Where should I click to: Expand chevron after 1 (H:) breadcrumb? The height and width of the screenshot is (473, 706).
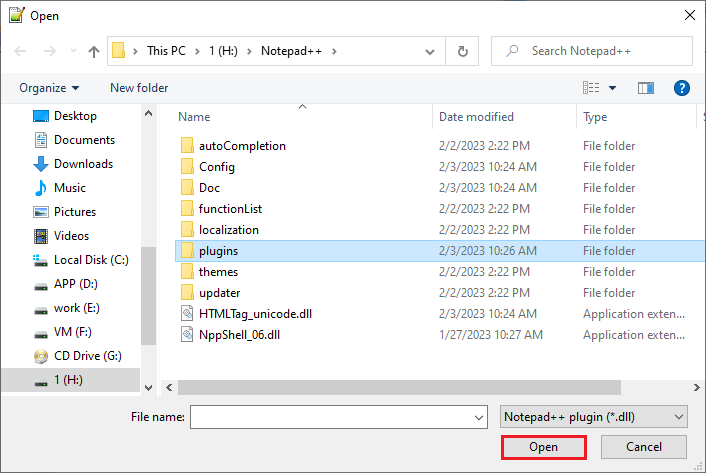[249, 51]
